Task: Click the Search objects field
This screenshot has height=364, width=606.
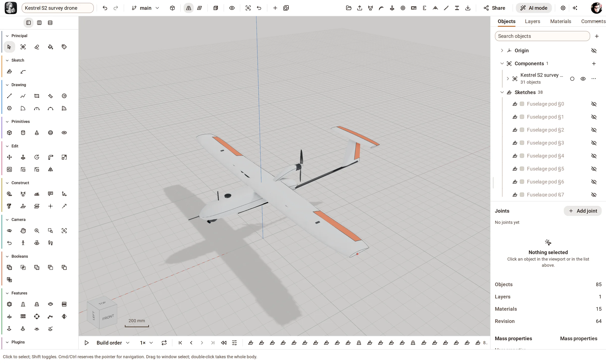Action: point(542,36)
